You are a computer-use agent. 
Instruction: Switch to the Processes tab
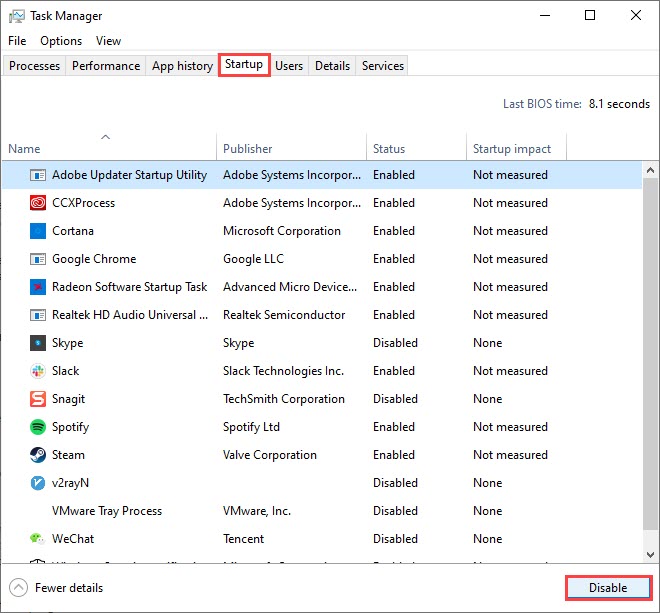point(35,66)
